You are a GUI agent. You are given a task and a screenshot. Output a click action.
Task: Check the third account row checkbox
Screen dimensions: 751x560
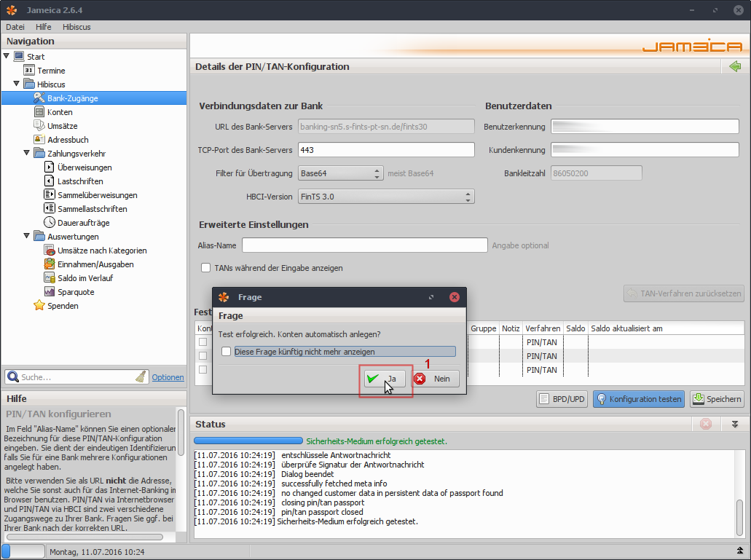point(203,369)
